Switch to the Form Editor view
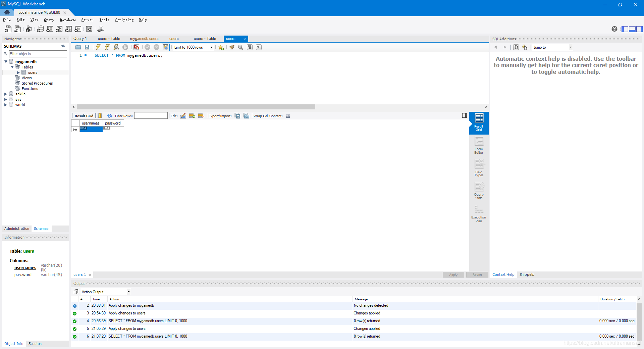The height and width of the screenshot is (349, 644). pos(479,146)
